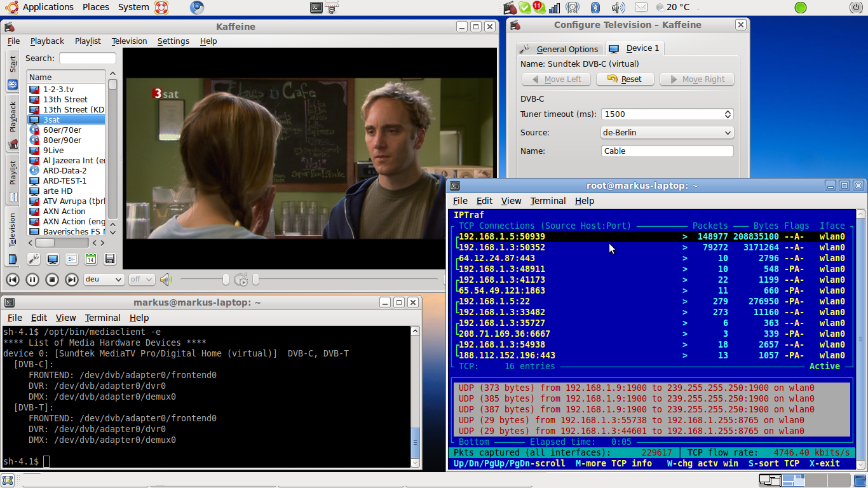The image size is (868, 488).
Task: Open the deu audio language dropdown
Action: (x=104, y=280)
